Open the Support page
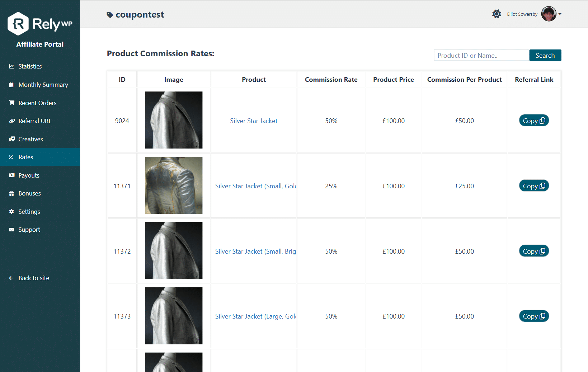588x372 pixels. (40, 230)
